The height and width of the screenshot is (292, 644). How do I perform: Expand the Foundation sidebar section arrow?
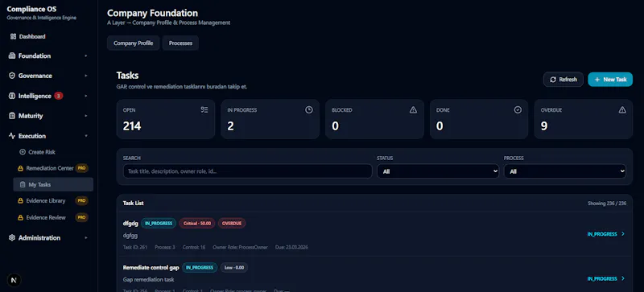click(86, 56)
